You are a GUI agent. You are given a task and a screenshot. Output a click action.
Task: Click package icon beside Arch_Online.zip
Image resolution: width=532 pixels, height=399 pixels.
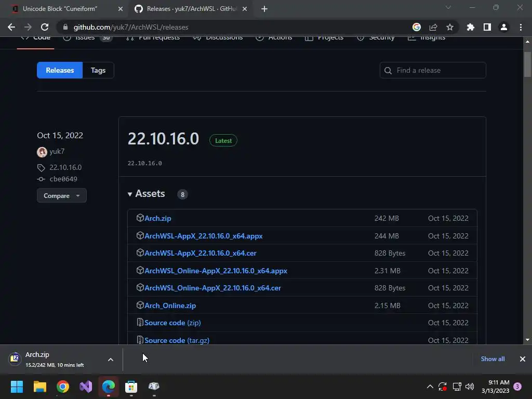click(x=140, y=305)
